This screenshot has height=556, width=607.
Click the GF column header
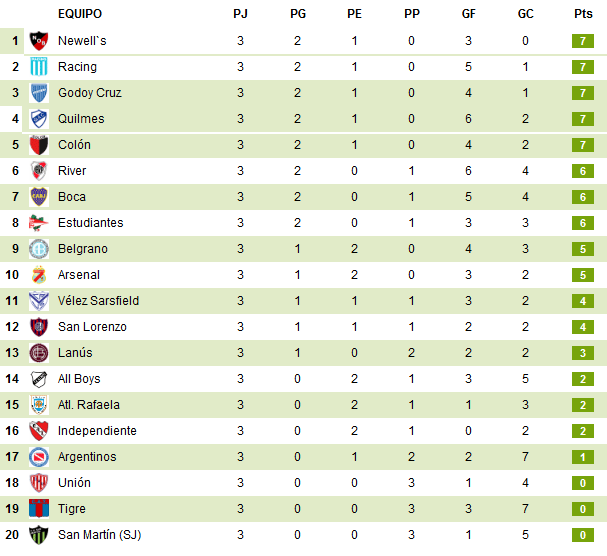469,14
